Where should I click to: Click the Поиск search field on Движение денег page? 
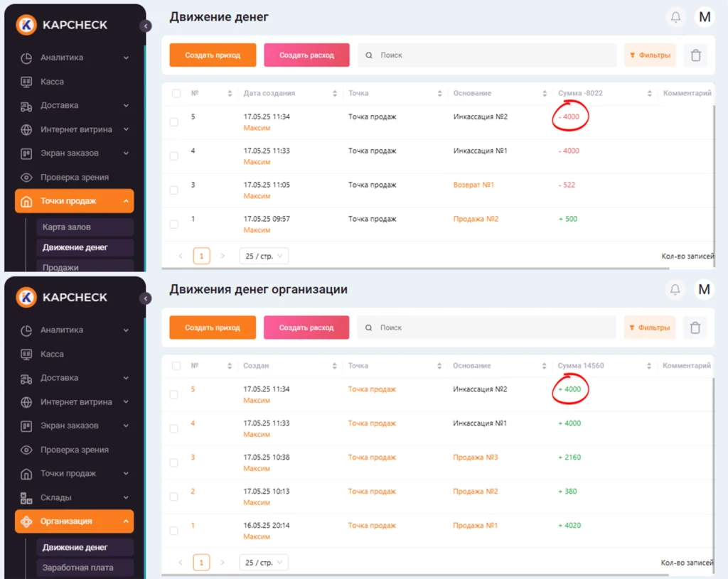tap(491, 55)
